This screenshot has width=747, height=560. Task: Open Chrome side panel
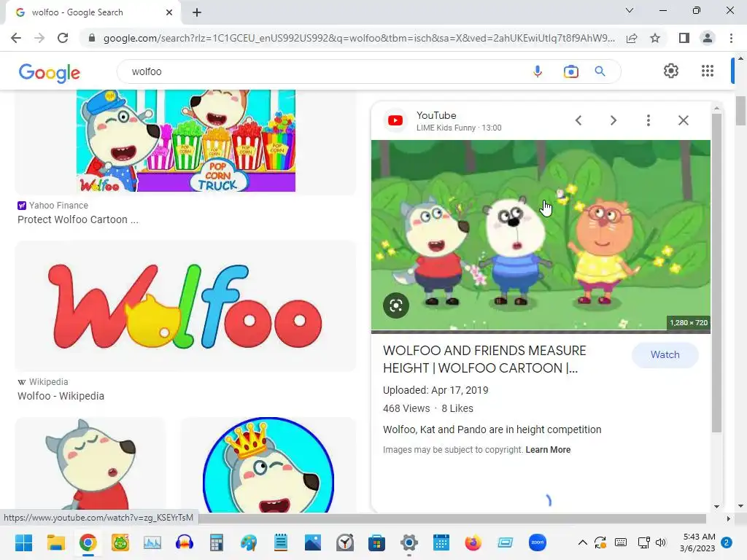[x=684, y=38]
